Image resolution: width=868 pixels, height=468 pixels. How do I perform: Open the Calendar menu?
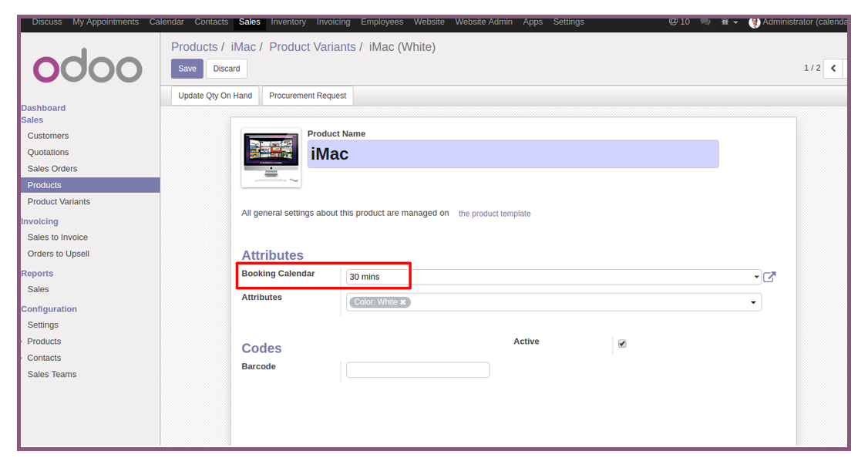[167, 22]
